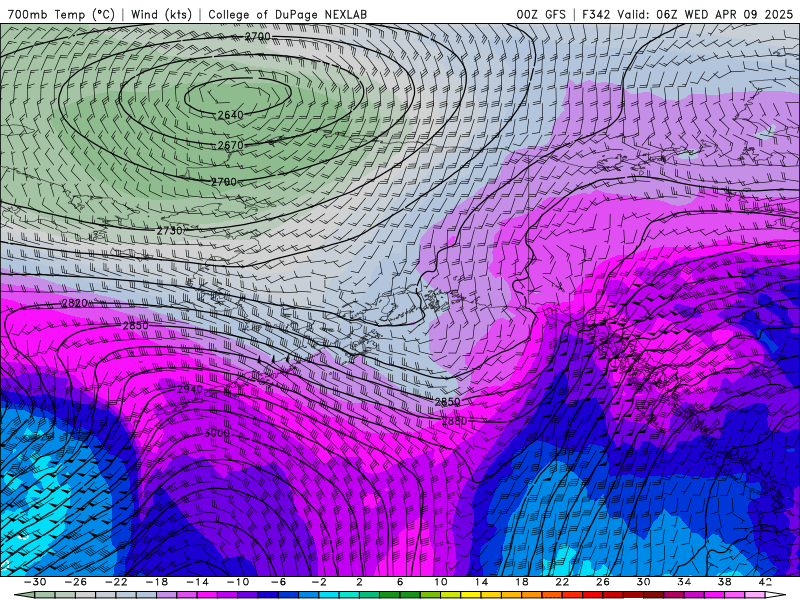Click the 2820 height contour label
This screenshot has width=800, height=600.
(x=74, y=303)
